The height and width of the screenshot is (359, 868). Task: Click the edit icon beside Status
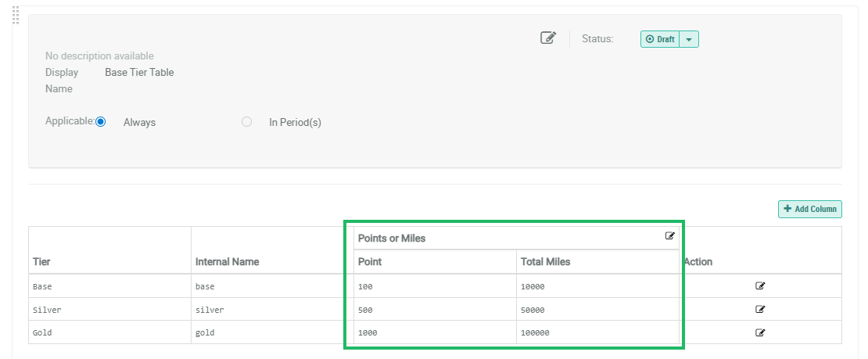[x=548, y=38]
